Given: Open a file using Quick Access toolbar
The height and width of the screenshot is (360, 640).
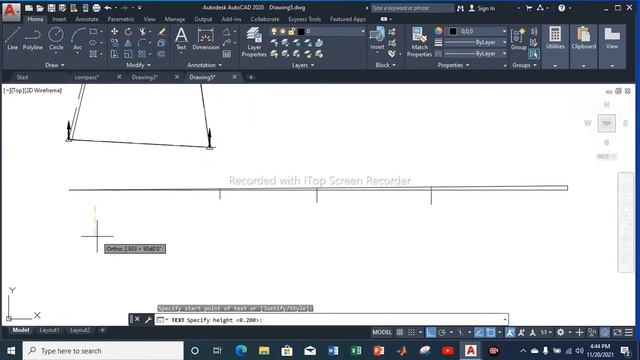Looking at the screenshot, I should pos(40,8).
